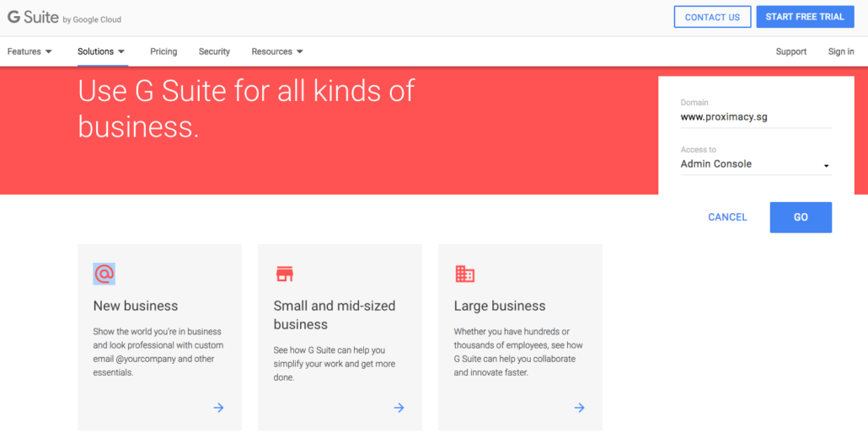This screenshot has height=448, width=868.
Task: Click the headline Use G Suite for all kinds
Action: click(246, 109)
